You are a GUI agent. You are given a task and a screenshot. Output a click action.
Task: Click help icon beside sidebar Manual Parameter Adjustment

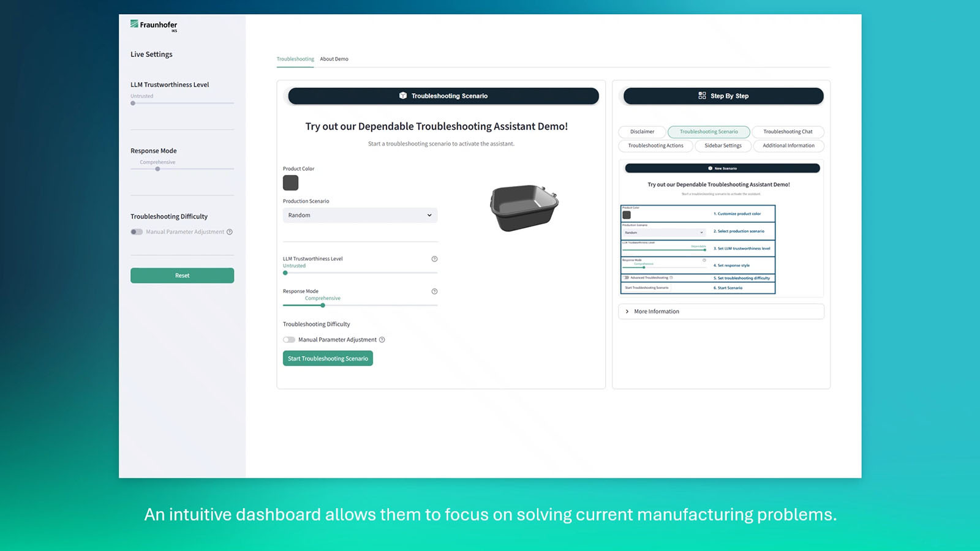(x=230, y=232)
